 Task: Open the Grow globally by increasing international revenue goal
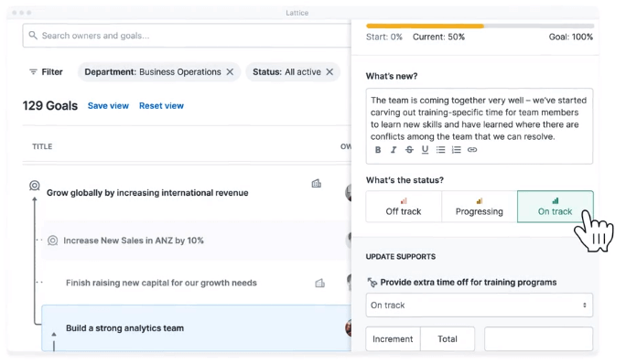pos(147,193)
